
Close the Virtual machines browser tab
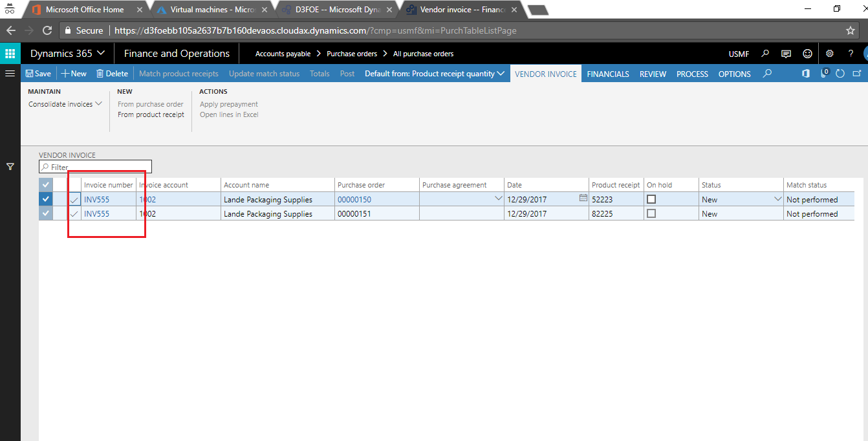[x=264, y=10]
